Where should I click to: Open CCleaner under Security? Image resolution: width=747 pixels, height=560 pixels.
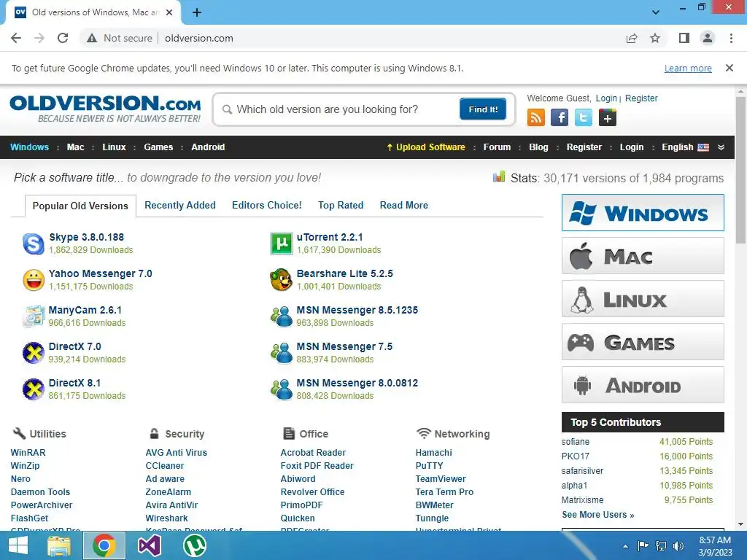pyautogui.click(x=164, y=466)
